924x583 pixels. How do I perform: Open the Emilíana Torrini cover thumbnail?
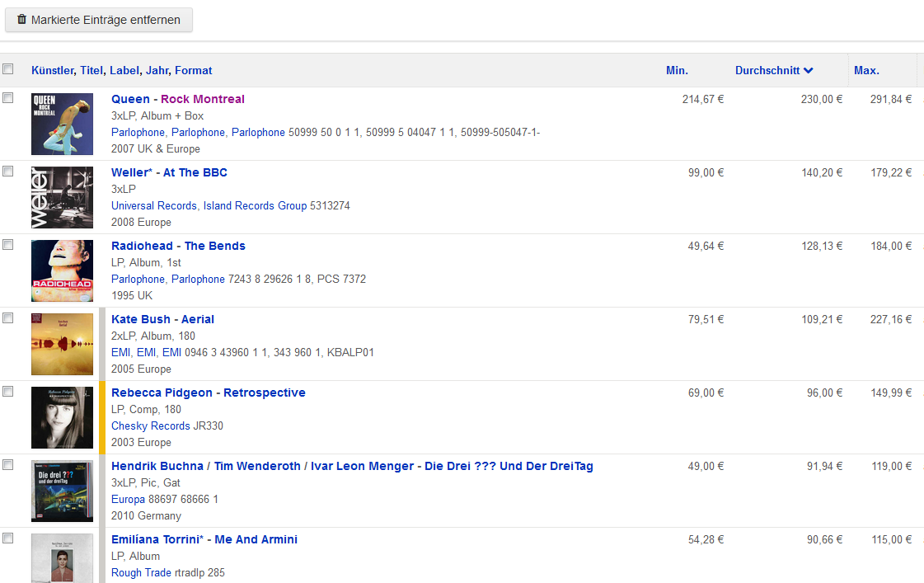coord(62,558)
